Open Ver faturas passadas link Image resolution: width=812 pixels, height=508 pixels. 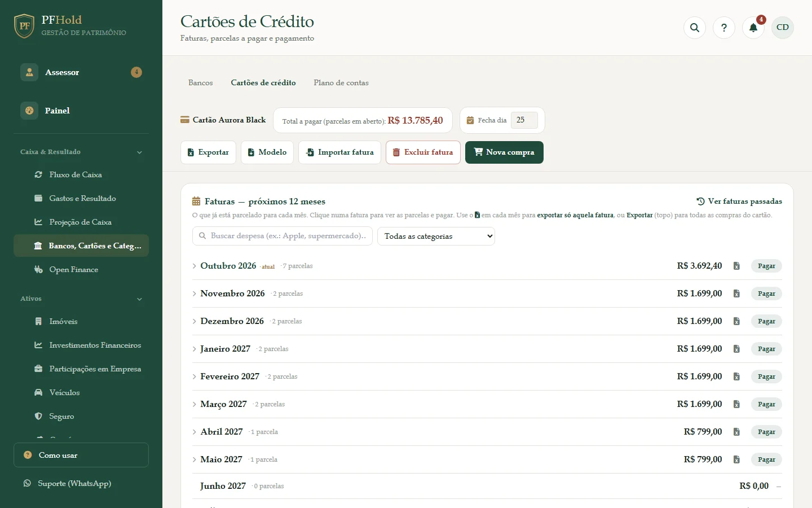pos(739,202)
